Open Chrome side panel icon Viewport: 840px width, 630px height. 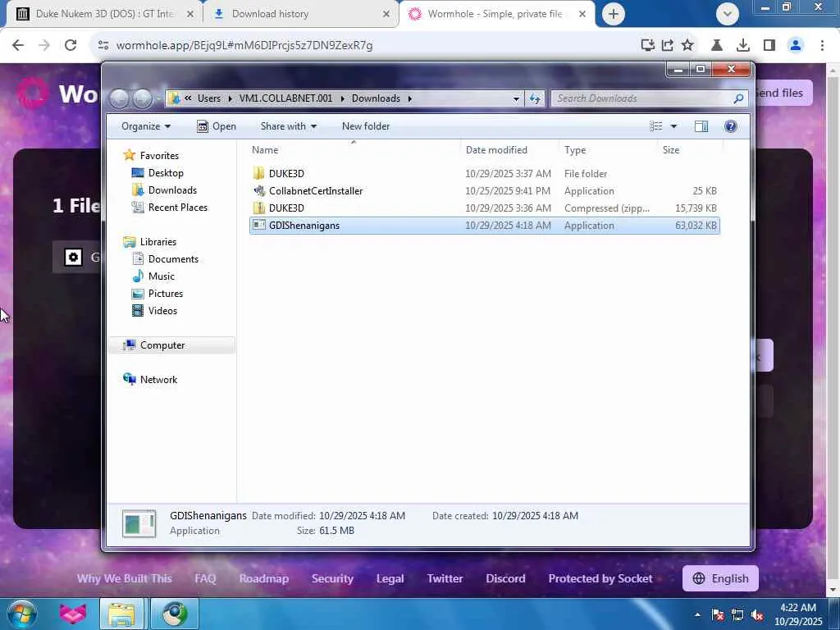(x=769, y=45)
